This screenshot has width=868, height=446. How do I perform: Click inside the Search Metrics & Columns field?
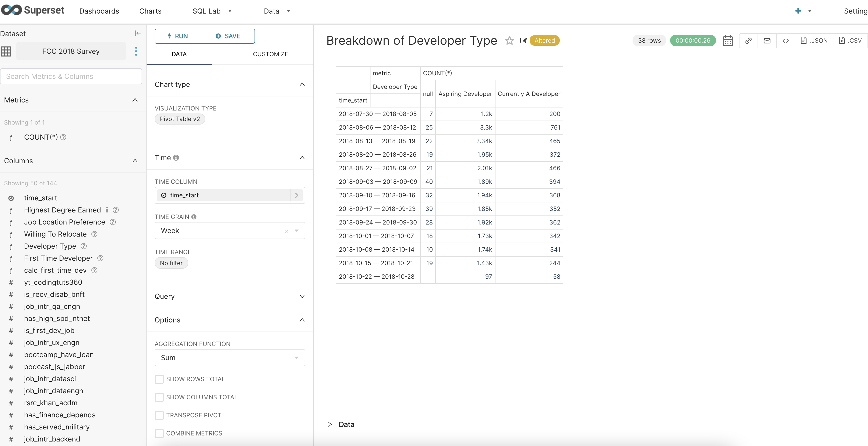pyautogui.click(x=71, y=76)
